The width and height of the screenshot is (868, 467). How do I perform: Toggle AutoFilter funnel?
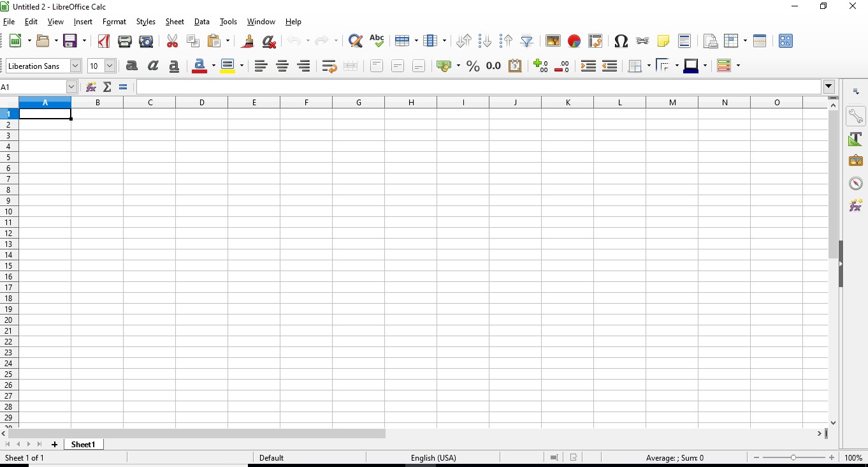click(x=527, y=41)
